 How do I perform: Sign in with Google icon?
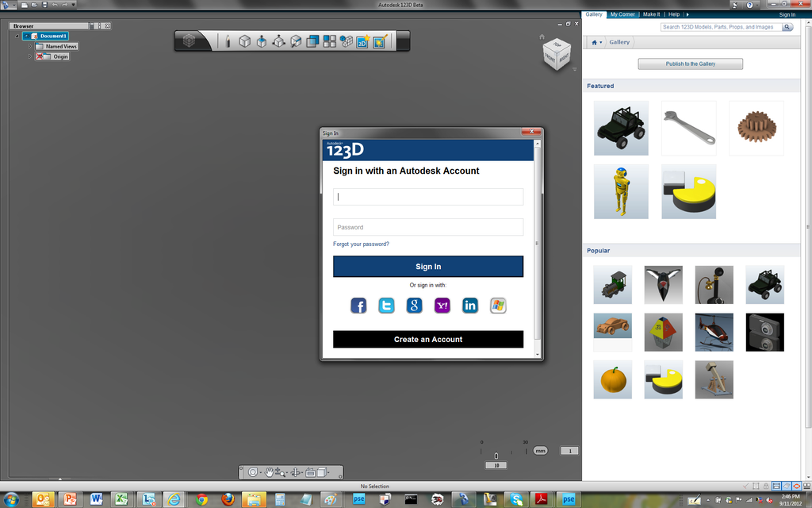[414, 306]
